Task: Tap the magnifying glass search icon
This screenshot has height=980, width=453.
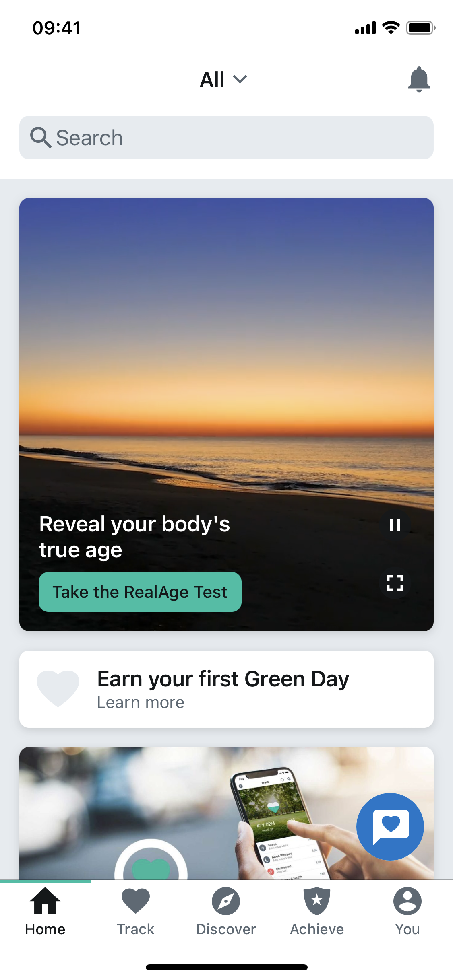Action: tap(40, 138)
